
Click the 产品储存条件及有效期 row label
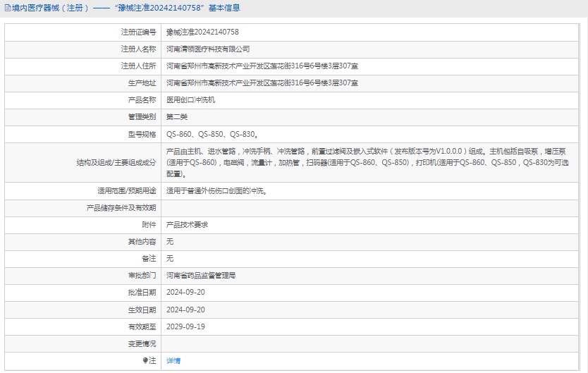(x=121, y=207)
